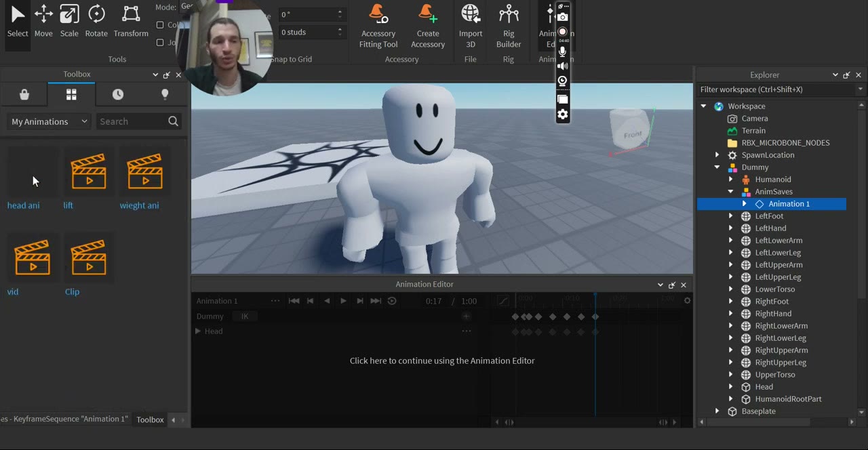868x450 pixels.
Task: Switch to Toolbox Recent clock tab
Action: point(118,95)
